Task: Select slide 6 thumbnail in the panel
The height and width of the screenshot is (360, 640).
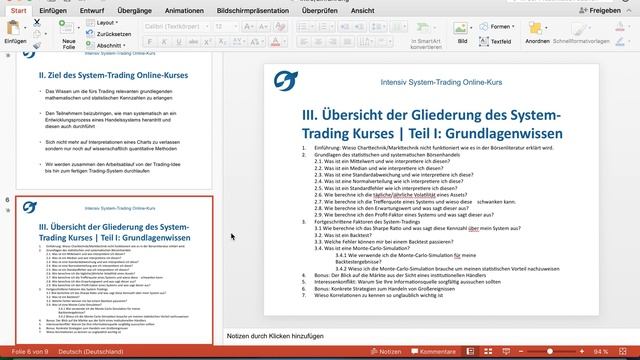Action: [x=114, y=270]
